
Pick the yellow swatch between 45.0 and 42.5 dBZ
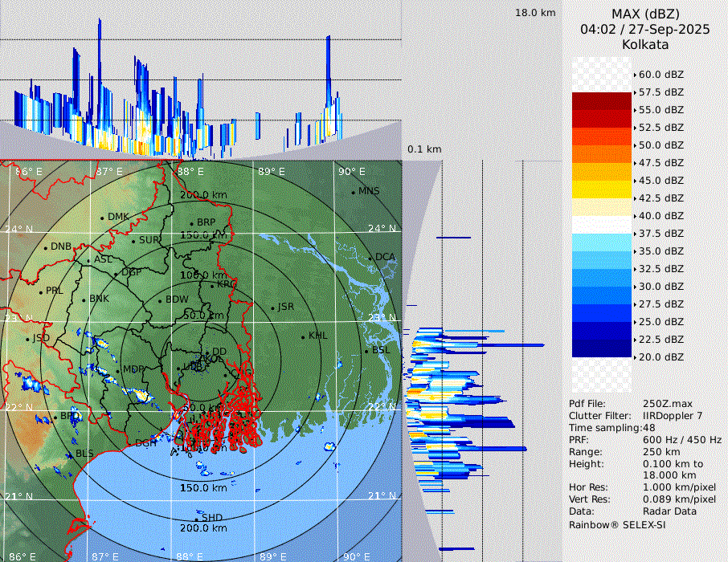(601, 189)
